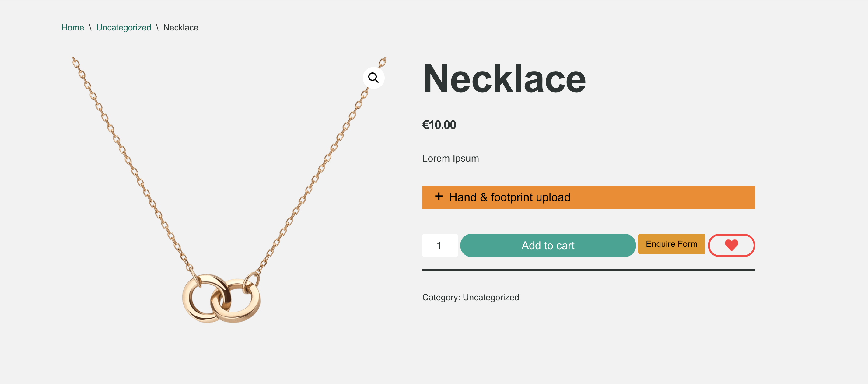Image resolution: width=868 pixels, height=384 pixels.
Task: Click the Lorem Ipsum description text
Action: click(450, 158)
